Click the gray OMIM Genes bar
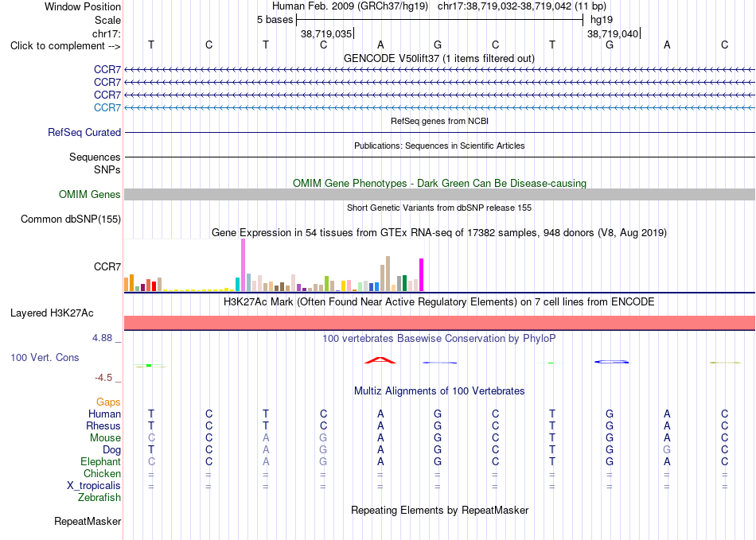Screen dimensions: 756x540 tap(439, 195)
